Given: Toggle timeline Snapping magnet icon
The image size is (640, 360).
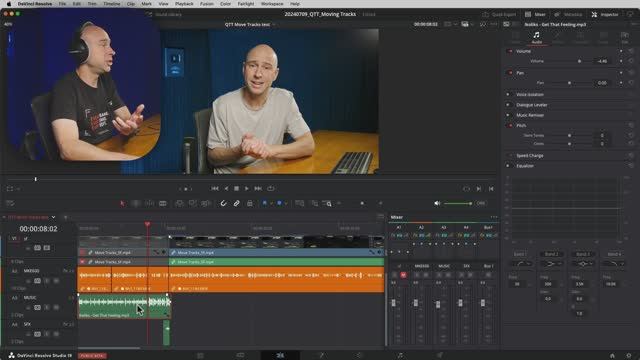Looking at the screenshot, I should (223, 203).
